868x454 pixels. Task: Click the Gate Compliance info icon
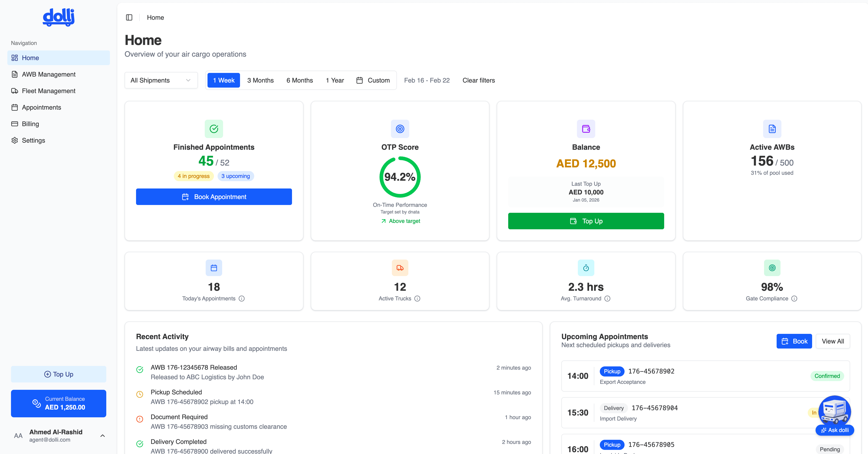point(794,299)
